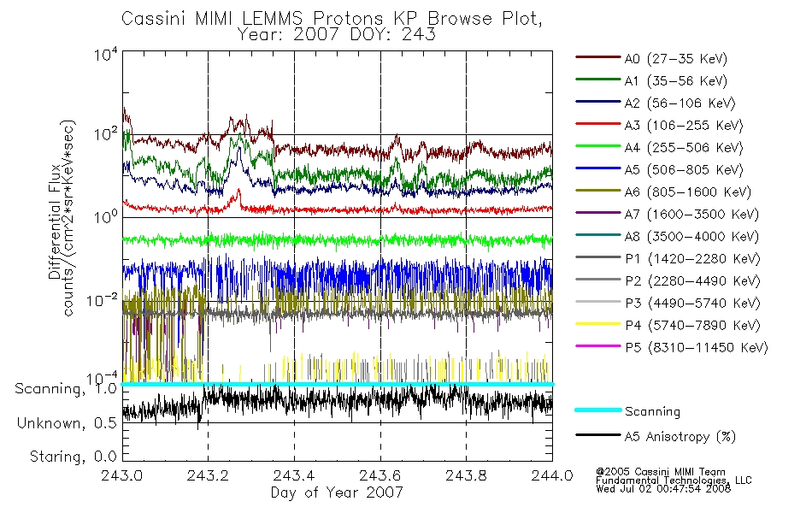
Task: Click the dark red A0 legend line
Action: [x=598, y=57]
